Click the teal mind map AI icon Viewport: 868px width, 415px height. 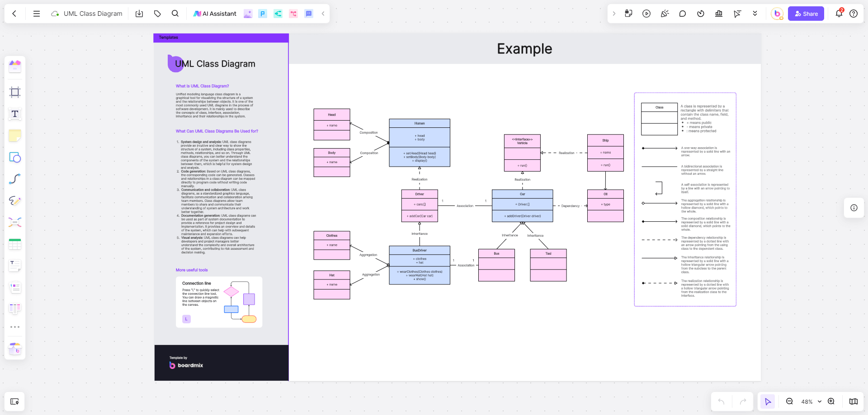coord(278,14)
